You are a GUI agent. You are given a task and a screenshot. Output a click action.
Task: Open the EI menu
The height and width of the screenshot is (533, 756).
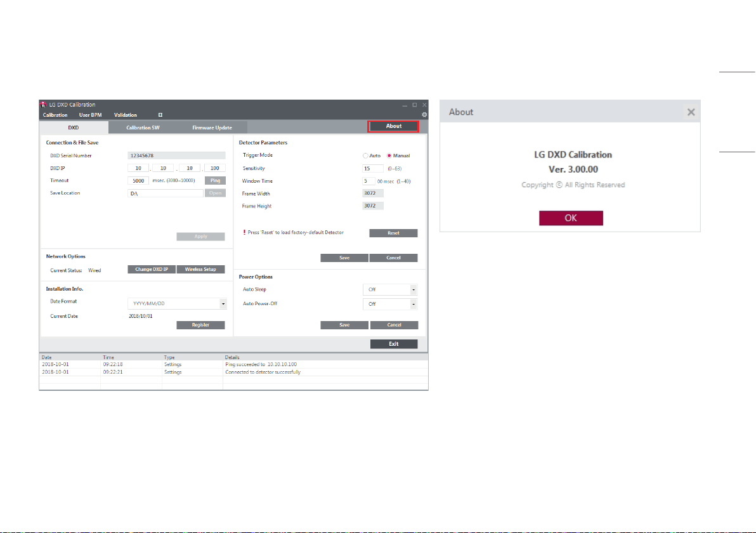pyautogui.click(x=160, y=115)
